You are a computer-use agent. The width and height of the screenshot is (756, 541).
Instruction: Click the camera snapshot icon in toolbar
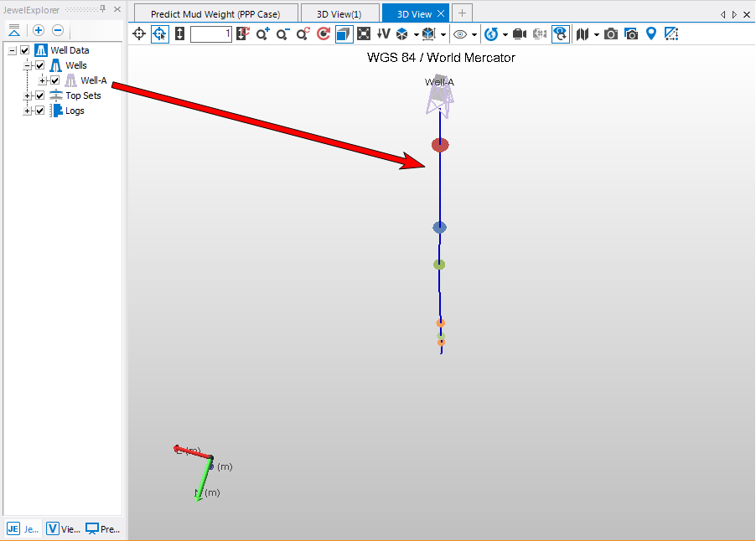pos(611,34)
